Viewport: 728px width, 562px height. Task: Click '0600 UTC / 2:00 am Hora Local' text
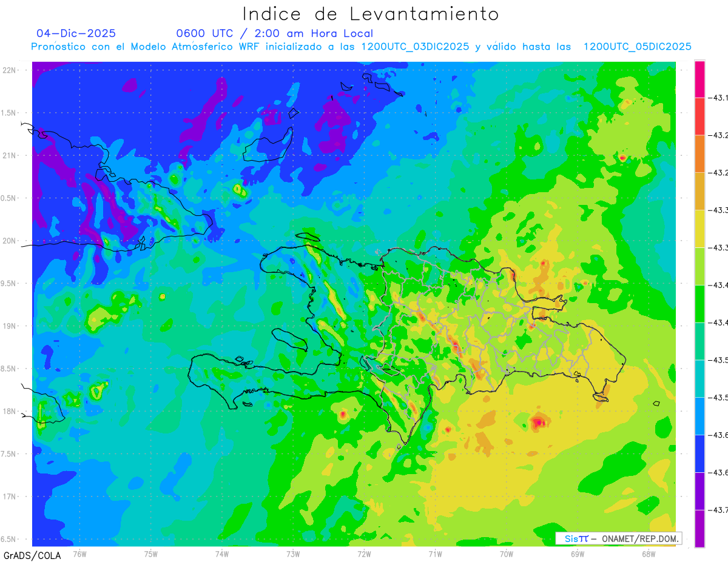click(x=275, y=33)
